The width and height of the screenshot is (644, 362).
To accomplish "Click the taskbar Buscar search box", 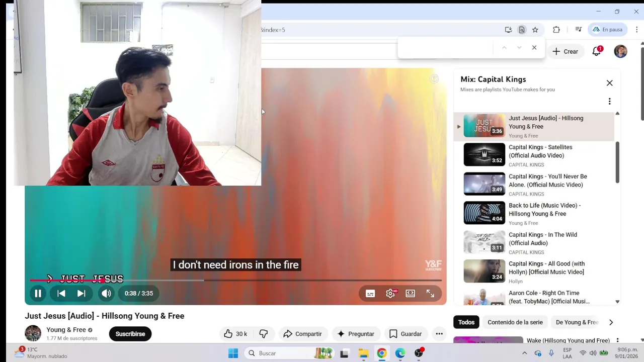I will (x=290, y=353).
